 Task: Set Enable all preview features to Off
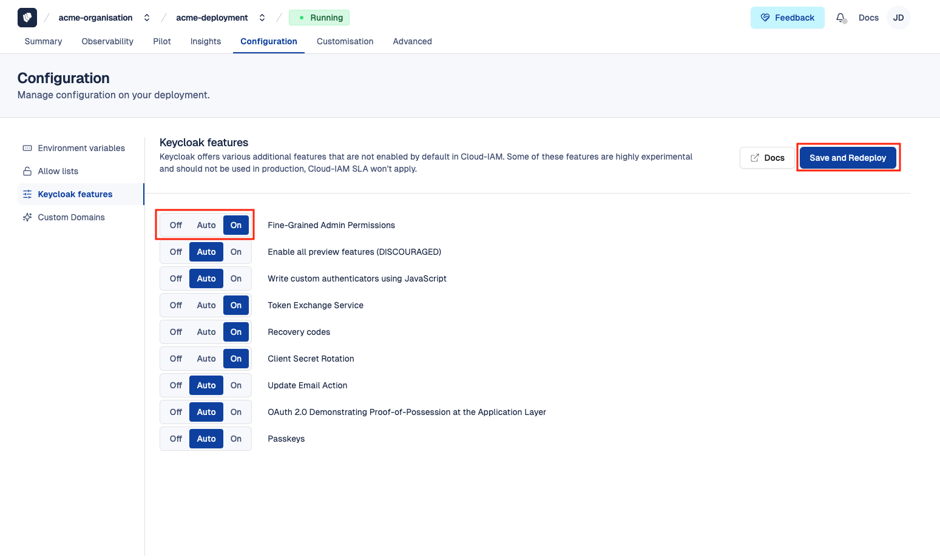(x=176, y=252)
